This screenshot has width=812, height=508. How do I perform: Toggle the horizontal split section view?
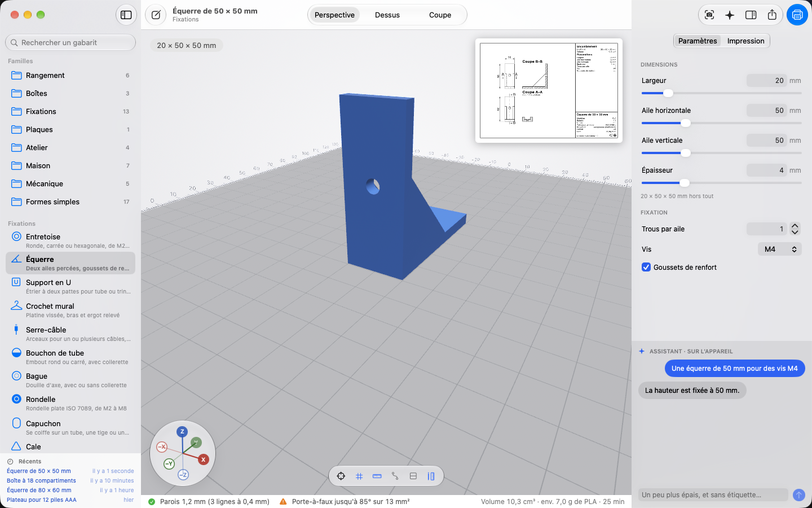pos(413,476)
